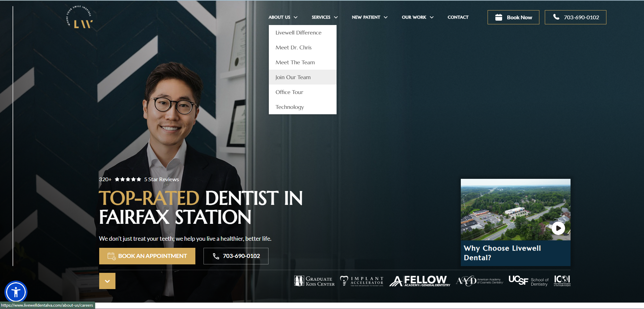Click the Top-Rated Dentist headline
644x309 pixels.
tap(200, 207)
